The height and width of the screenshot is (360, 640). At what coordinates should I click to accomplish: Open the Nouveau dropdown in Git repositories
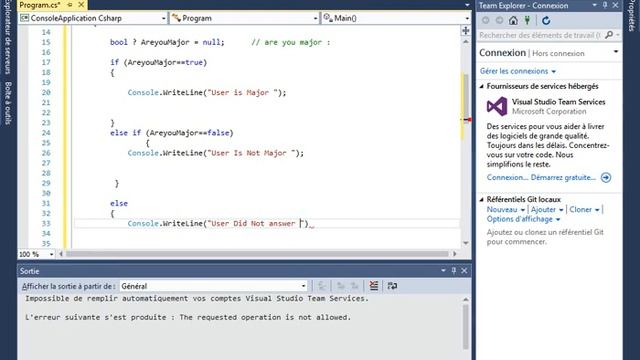(505, 209)
